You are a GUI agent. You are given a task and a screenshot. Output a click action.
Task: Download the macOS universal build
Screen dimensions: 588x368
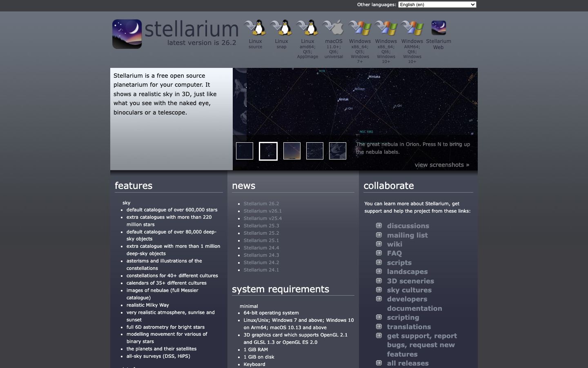[x=334, y=39]
